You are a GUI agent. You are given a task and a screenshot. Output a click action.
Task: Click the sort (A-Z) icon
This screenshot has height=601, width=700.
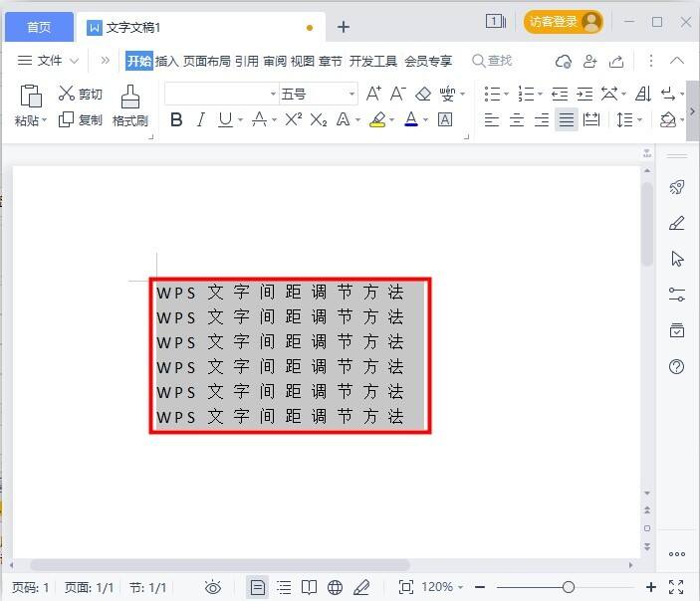coord(643,94)
